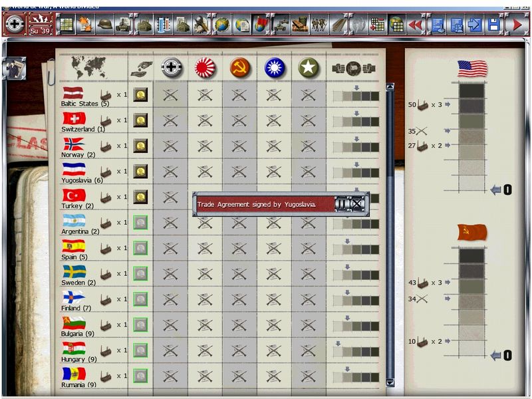Click the plain globe toolbar icon
Image resolution: width=532 pixels, height=399 pixels.
222,25
